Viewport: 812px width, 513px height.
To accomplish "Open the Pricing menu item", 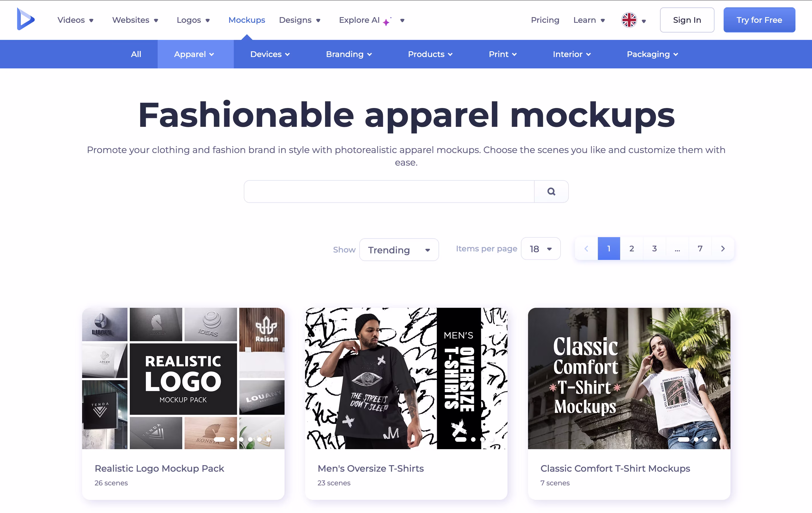I will pyautogui.click(x=545, y=20).
